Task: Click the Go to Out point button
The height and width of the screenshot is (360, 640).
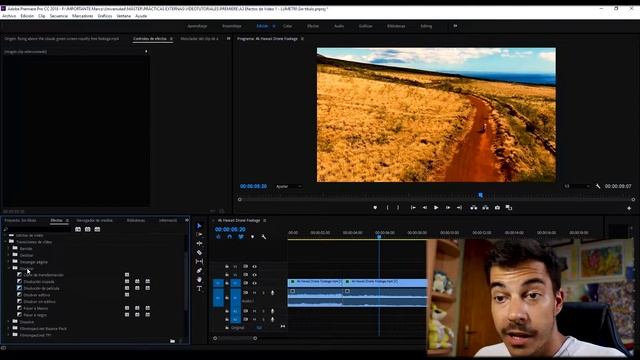Action: pos(459,208)
